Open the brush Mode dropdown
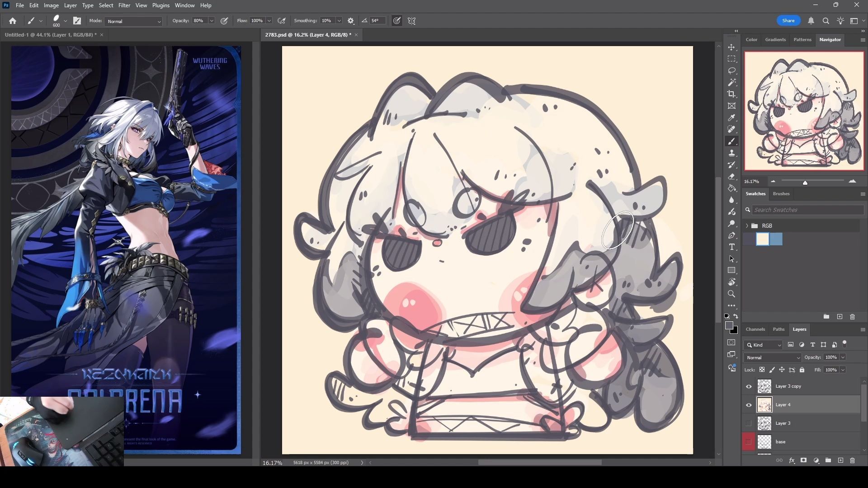The height and width of the screenshot is (488, 868). pyautogui.click(x=134, y=21)
